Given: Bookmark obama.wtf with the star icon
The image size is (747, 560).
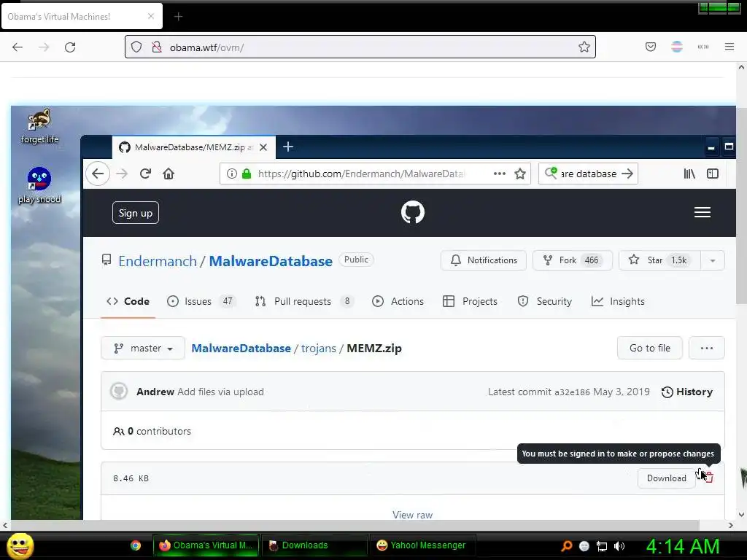Looking at the screenshot, I should (584, 47).
